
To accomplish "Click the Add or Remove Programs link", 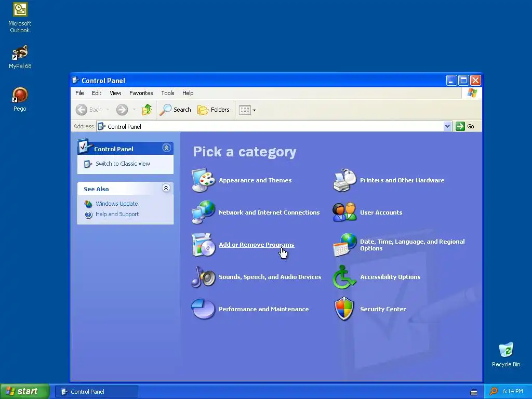I will pos(257,245).
